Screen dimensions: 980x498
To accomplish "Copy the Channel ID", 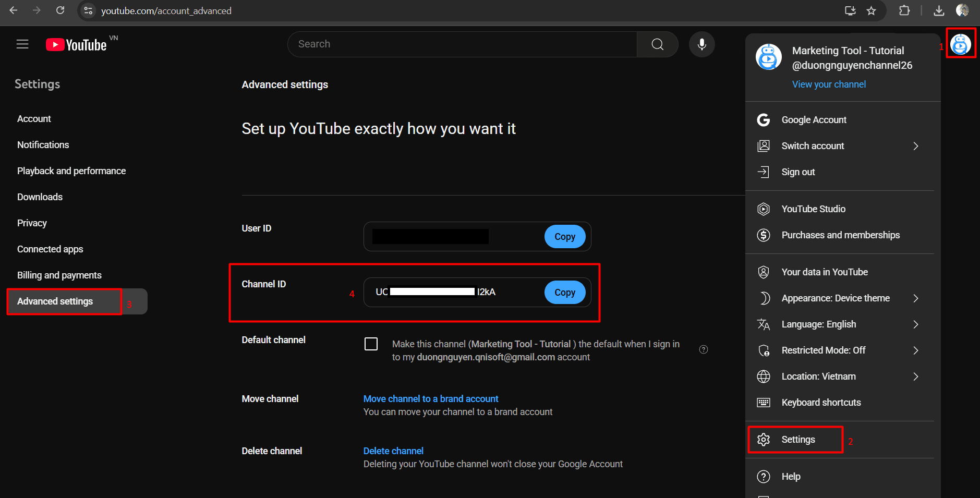I will tap(565, 293).
